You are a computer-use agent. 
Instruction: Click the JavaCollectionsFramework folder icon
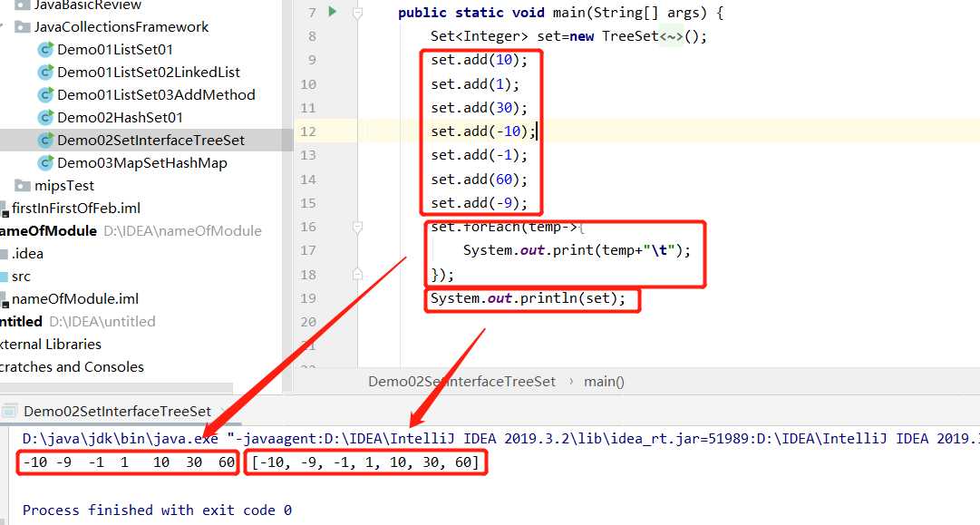coord(24,27)
